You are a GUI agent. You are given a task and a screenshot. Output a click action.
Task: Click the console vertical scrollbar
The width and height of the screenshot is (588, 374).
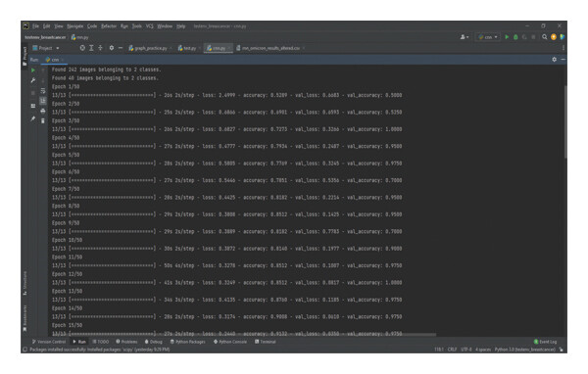(x=565, y=121)
